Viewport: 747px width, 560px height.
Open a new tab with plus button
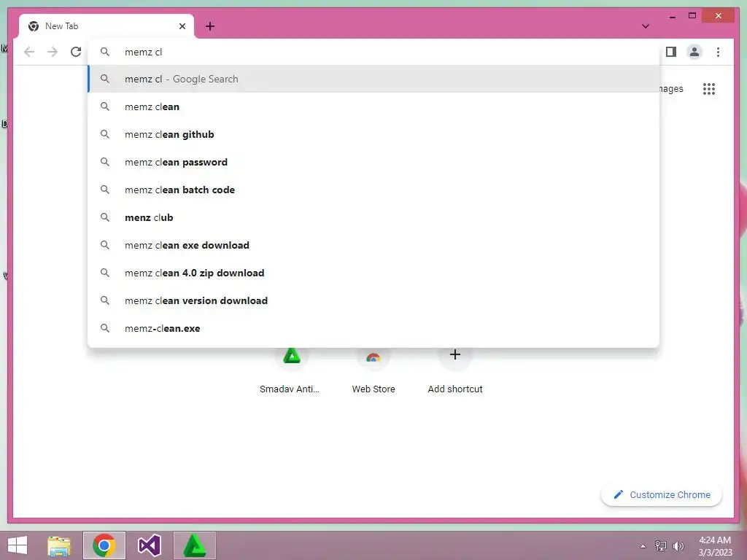pos(210,26)
